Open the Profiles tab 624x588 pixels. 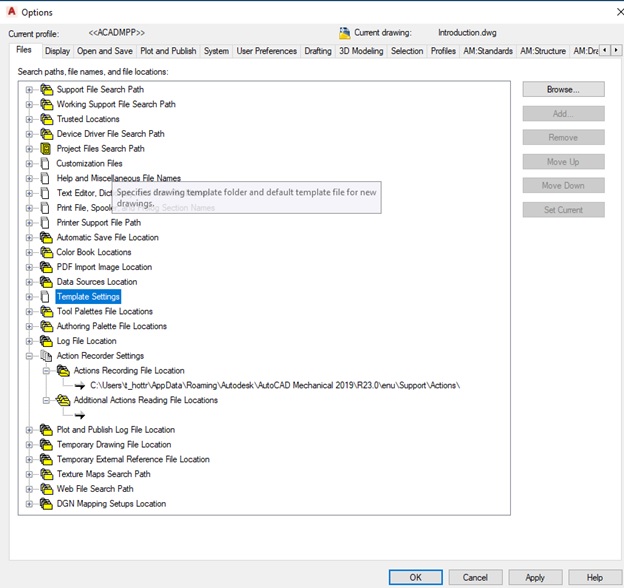click(443, 51)
